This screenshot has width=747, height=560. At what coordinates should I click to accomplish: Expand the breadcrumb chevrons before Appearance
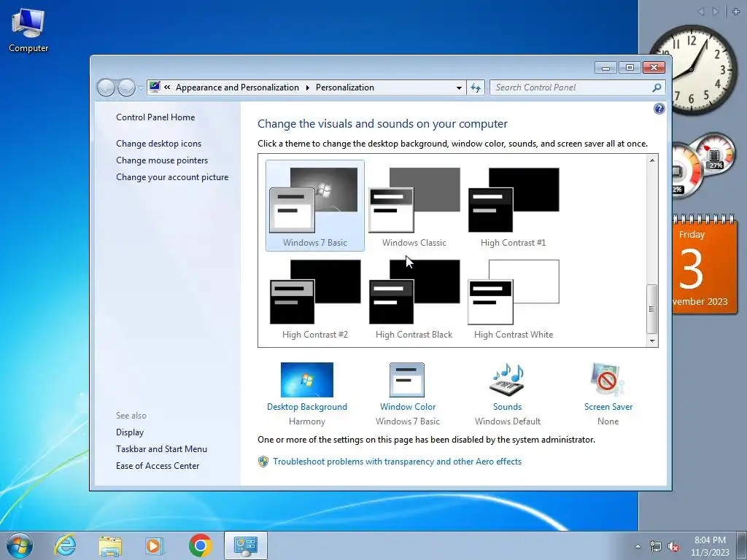167,87
